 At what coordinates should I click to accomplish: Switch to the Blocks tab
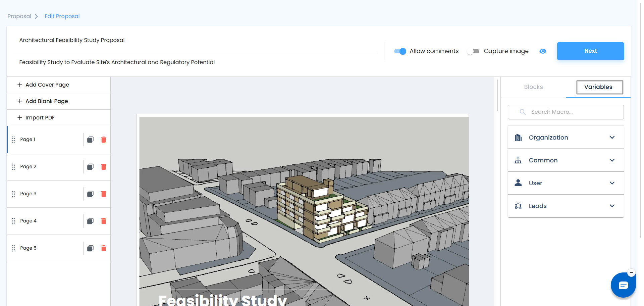[x=533, y=87]
